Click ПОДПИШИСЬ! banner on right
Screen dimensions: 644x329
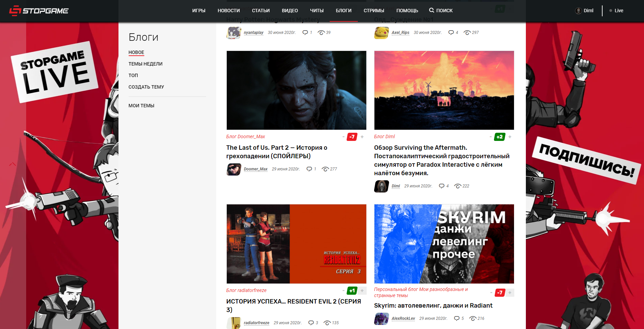(x=586, y=160)
